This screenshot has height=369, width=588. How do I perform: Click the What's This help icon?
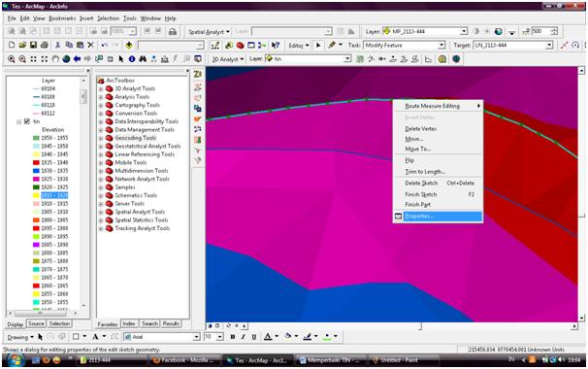tap(276, 46)
